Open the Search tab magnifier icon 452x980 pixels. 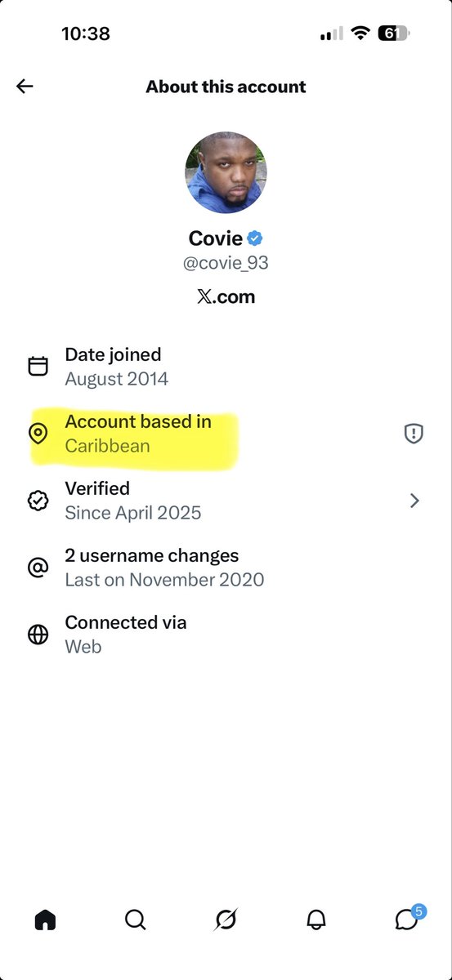point(136,920)
